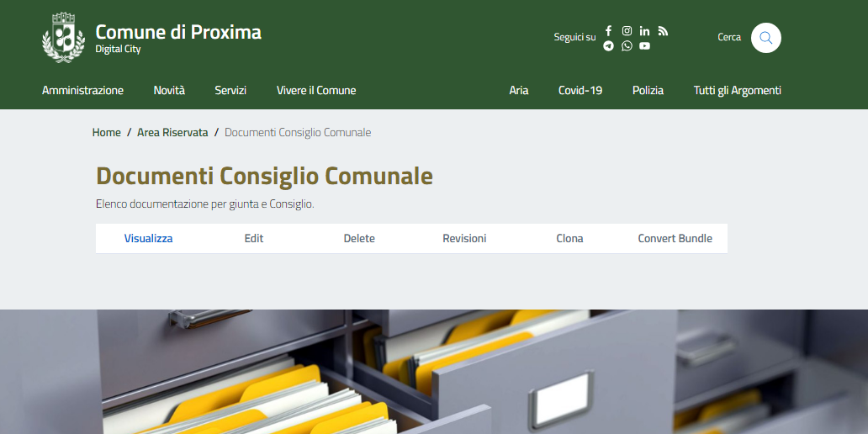The width and height of the screenshot is (868, 434).
Task: Click the magnifying glass search button
Action: (765, 38)
